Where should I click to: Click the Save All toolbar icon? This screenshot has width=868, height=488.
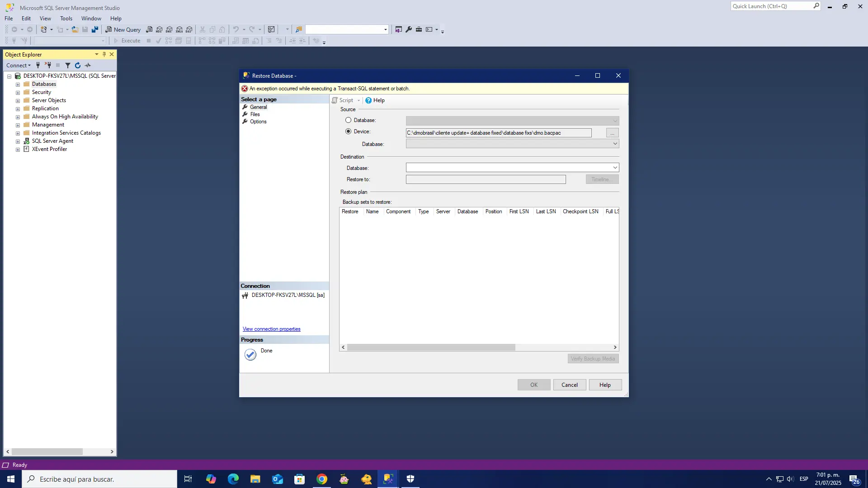[95, 29]
